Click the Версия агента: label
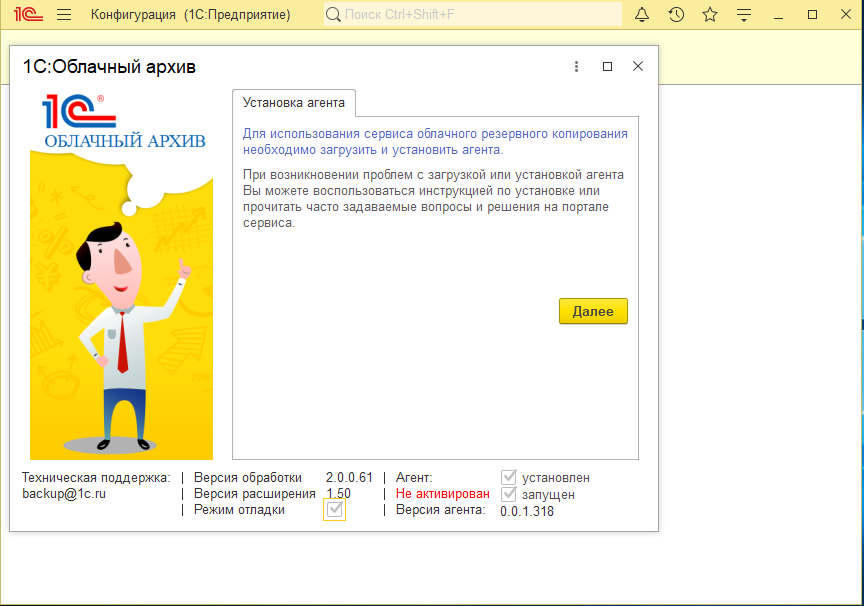The height and width of the screenshot is (606, 864). tap(441, 510)
